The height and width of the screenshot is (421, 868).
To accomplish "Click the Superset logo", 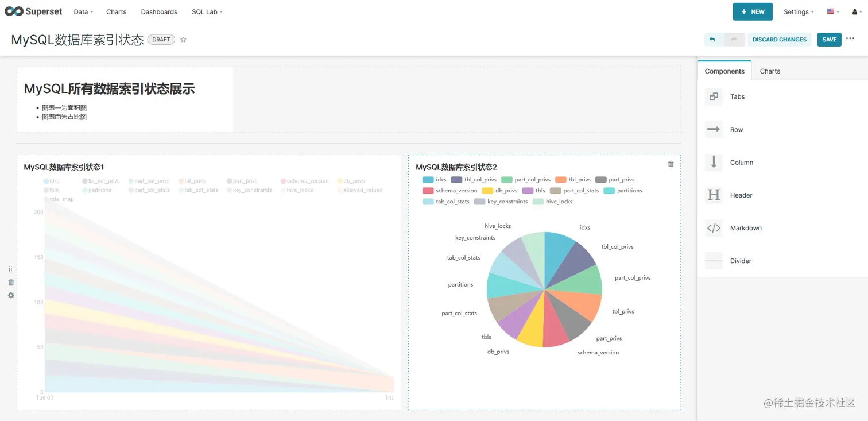I will [33, 11].
